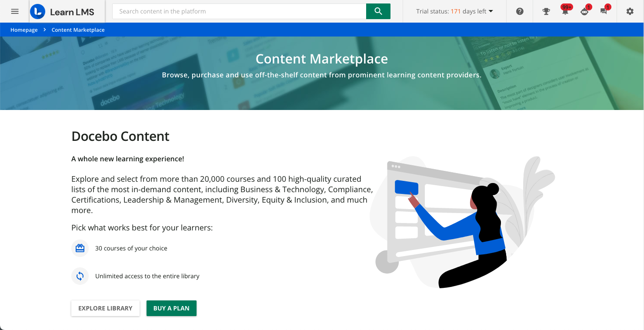This screenshot has width=644, height=330.
Task: Click 'Unlimited access to the entire library' text
Action: click(x=147, y=276)
